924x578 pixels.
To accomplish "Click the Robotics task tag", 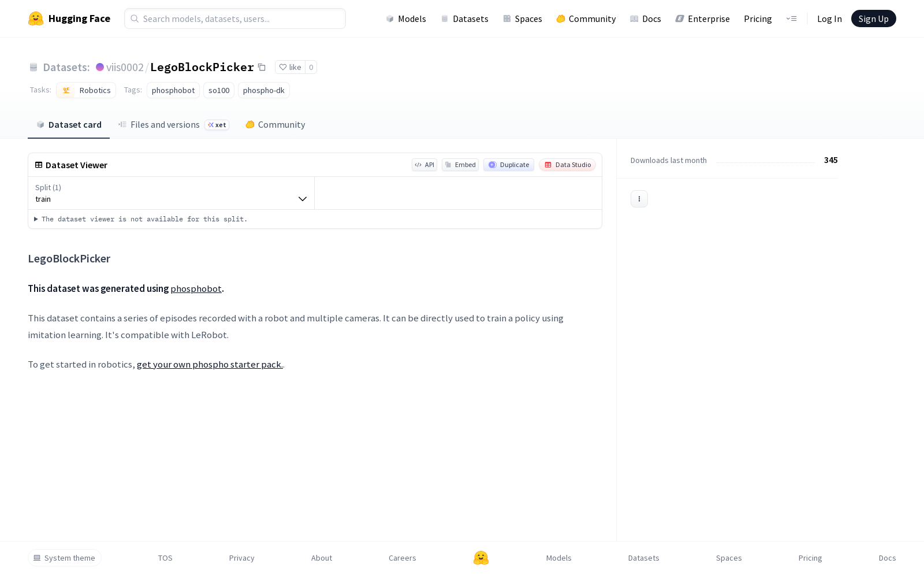I will point(86,90).
